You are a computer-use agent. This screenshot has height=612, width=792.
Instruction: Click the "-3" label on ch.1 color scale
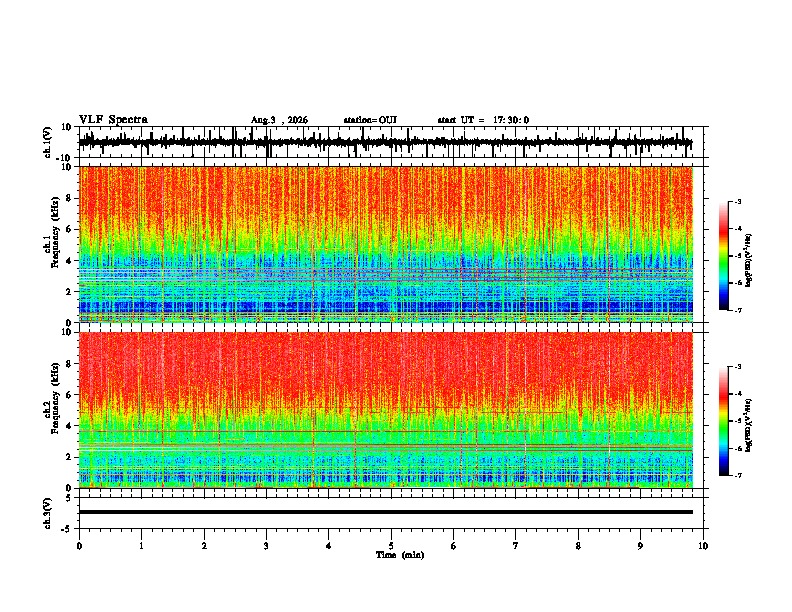point(737,201)
